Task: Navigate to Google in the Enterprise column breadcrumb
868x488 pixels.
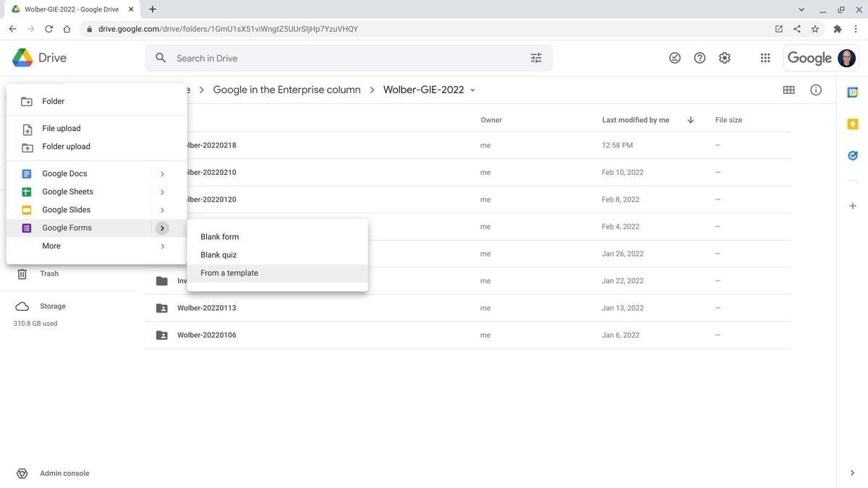Action: click(x=286, y=90)
